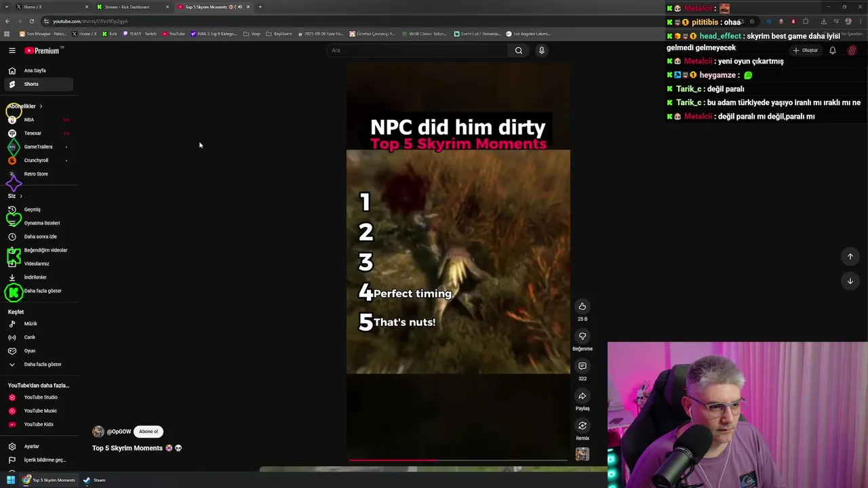Open Canlı live streams in Keşfet
Image resolution: width=868 pixels, height=488 pixels.
[x=38, y=338]
